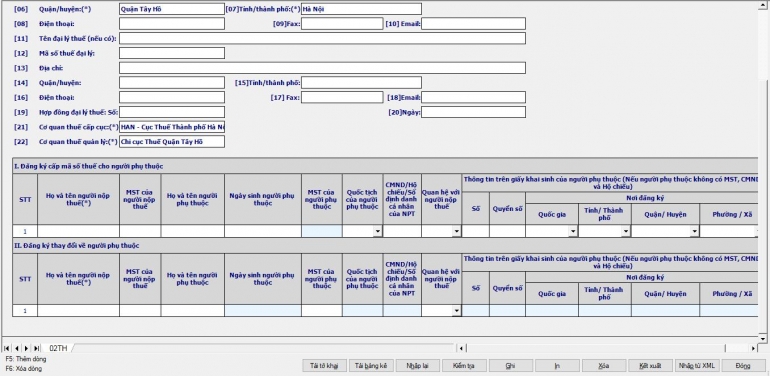The height and width of the screenshot is (376, 770).
Task: Click section I Quyển số cell
Action: coord(507,231)
